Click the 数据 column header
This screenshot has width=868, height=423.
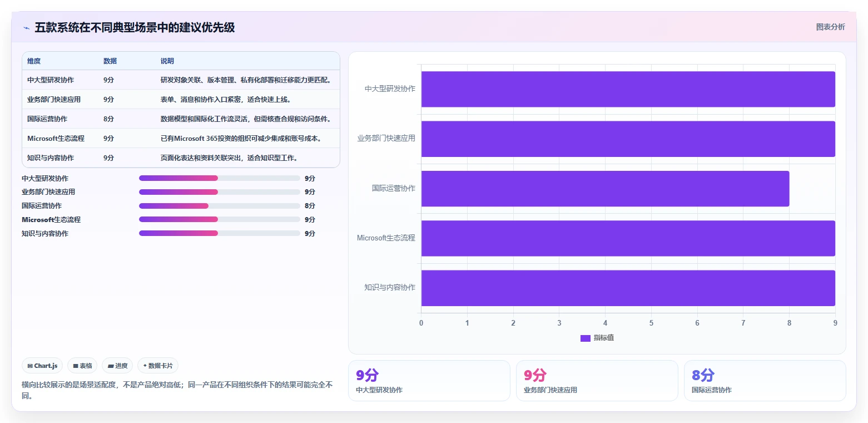(x=110, y=61)
